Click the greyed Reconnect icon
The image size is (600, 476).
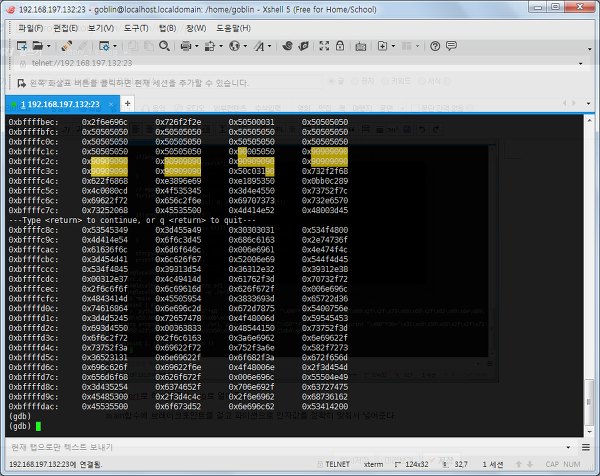83,46
